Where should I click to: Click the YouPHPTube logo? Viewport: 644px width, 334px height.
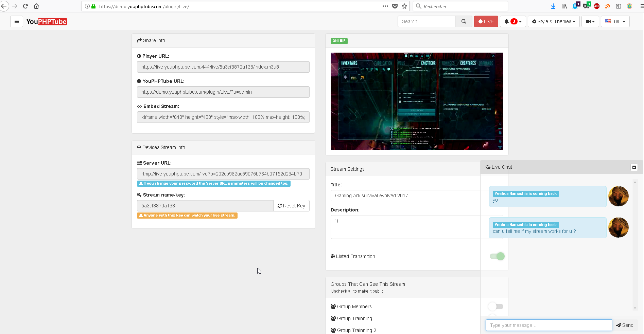[47, 21]
